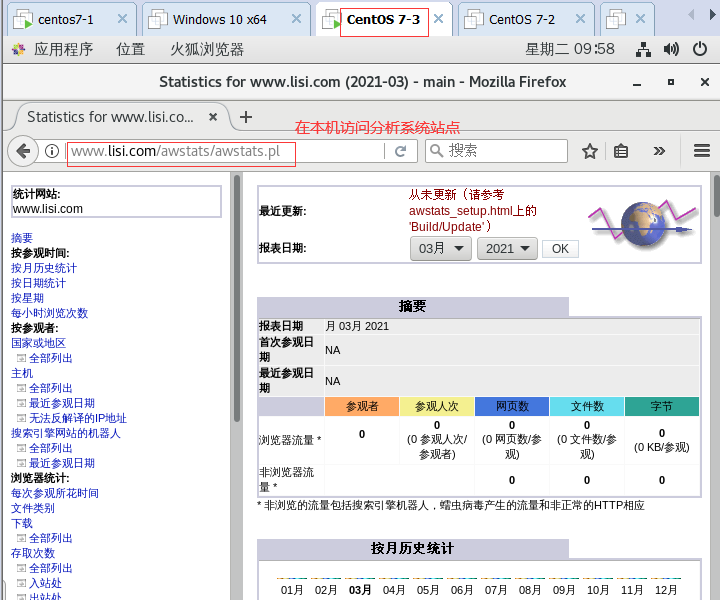720x600 pixels.
Task: Open the 按星期 link
Action: click(28, 298)
